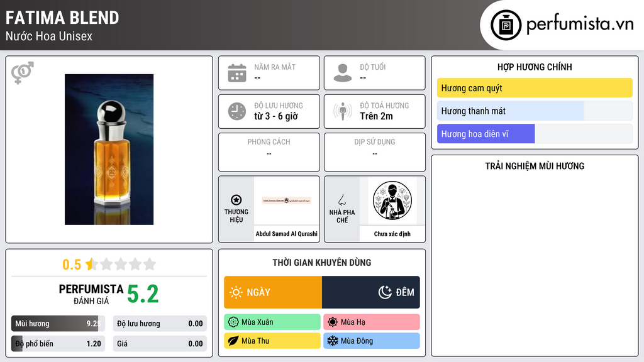This screenshot has width=644, height=362.
Task: Click the person icon for Độ tuổi
Action: [x=343, y=73]
